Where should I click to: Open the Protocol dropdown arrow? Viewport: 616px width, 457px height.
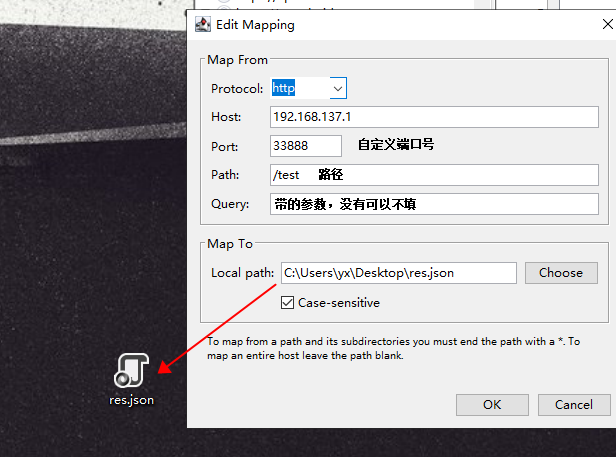click(x=338, y=88)
